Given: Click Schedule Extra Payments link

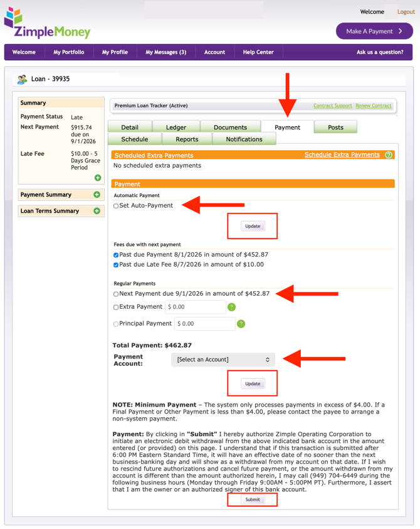Looking at the screenshot, I should (342, 154).
